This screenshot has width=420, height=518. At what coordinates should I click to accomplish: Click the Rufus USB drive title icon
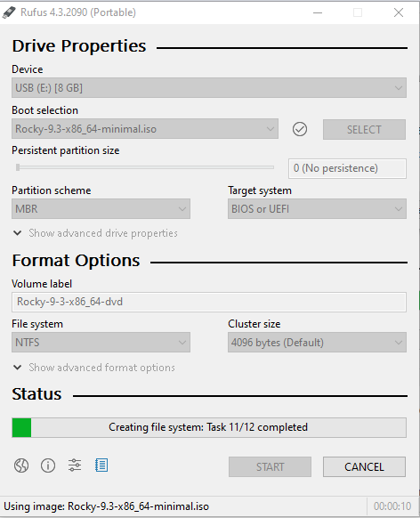tap(9, 12)
